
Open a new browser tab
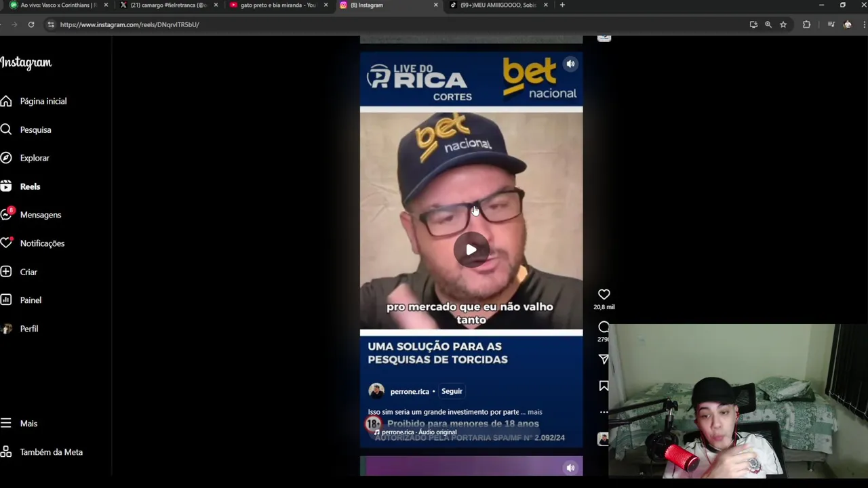point(562,5)
